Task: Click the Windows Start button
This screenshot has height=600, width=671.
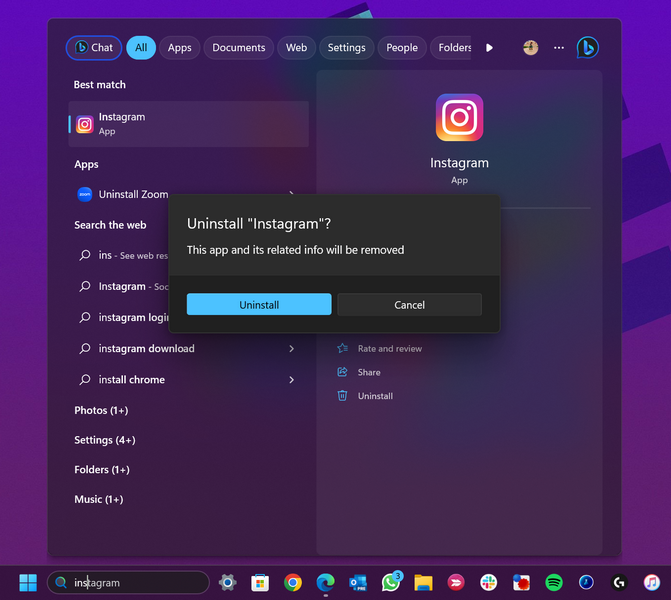Action: click(28, 582)
